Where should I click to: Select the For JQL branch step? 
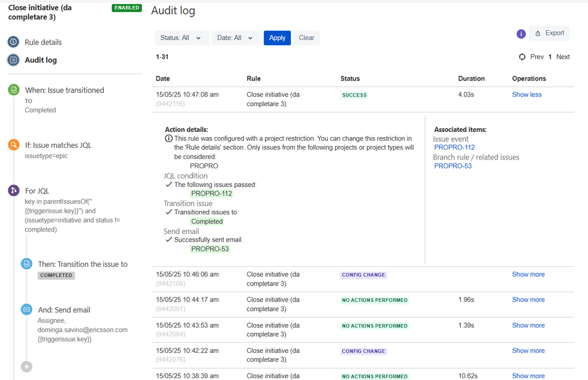coord(37,191)
